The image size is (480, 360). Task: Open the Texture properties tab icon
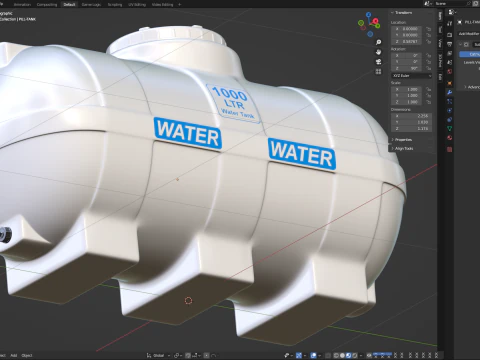pyautogui.click(x=450, y=149)
